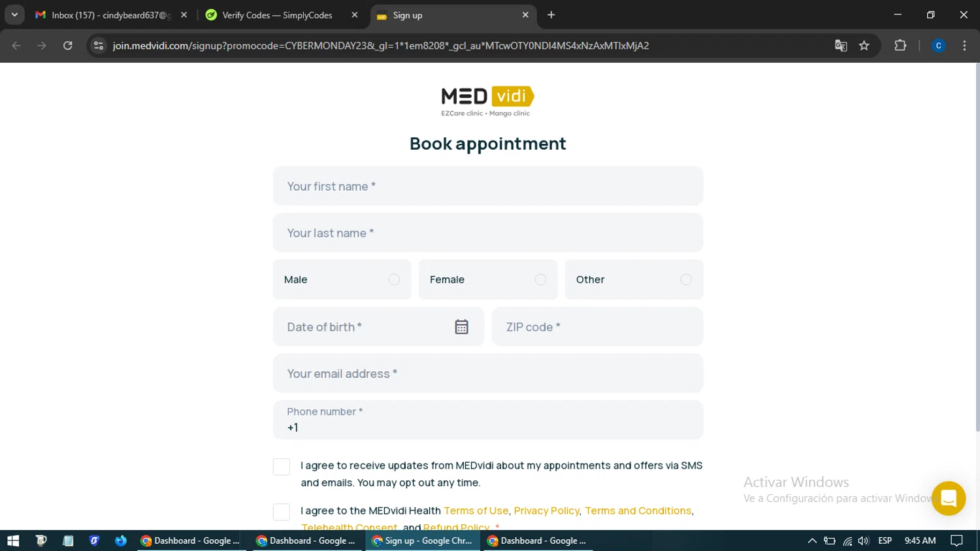980x551 pixels.
Task: Open the Privacy Policy link
Action: [546, 511]
